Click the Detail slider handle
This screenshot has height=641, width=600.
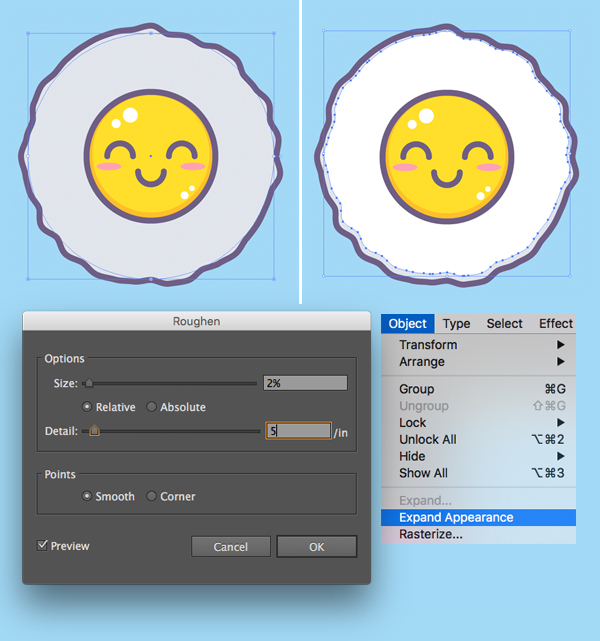95,431
